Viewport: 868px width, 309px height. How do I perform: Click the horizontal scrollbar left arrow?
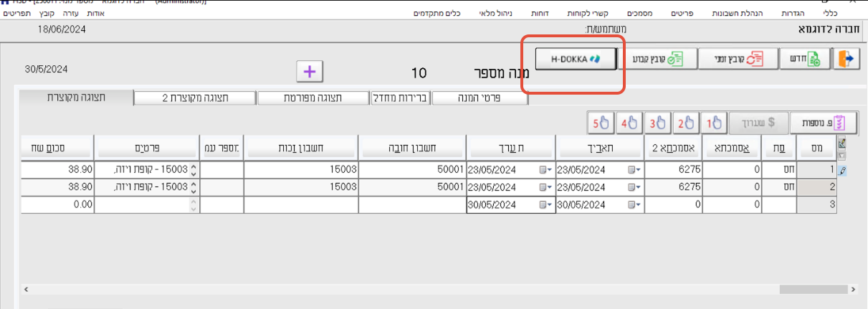coord(25,290)
